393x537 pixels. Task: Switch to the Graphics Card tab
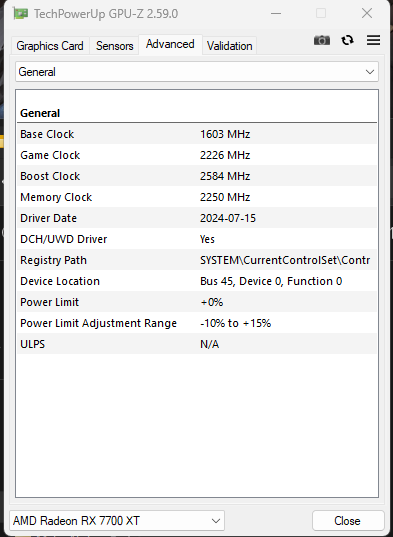coord(50,46)
